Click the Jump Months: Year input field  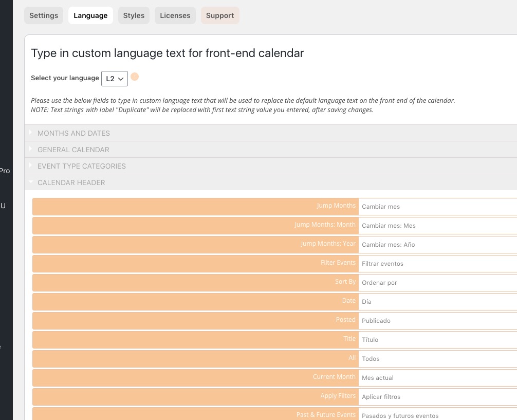coord(437,245)
